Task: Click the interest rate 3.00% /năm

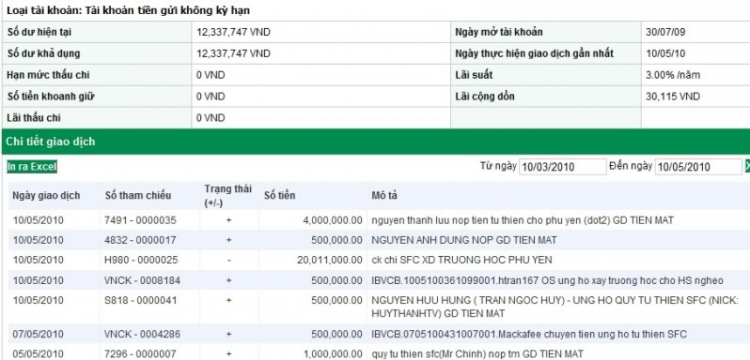Action: (673, 75)
